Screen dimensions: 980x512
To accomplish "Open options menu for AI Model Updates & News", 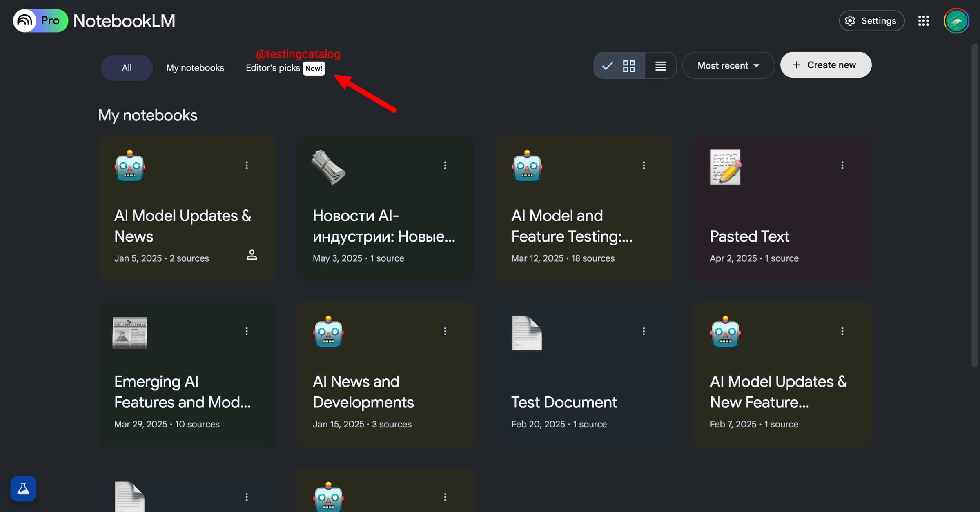I will coord(247,165).
